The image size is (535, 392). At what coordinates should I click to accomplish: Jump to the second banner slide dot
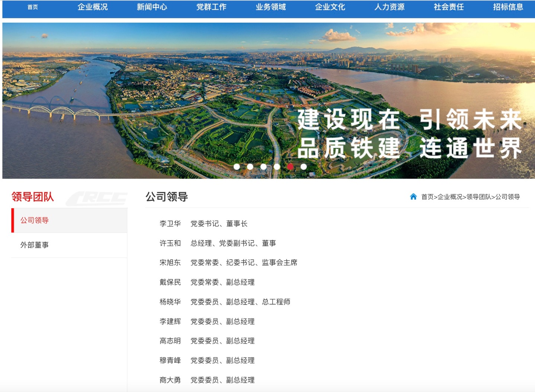click(250, 167)
